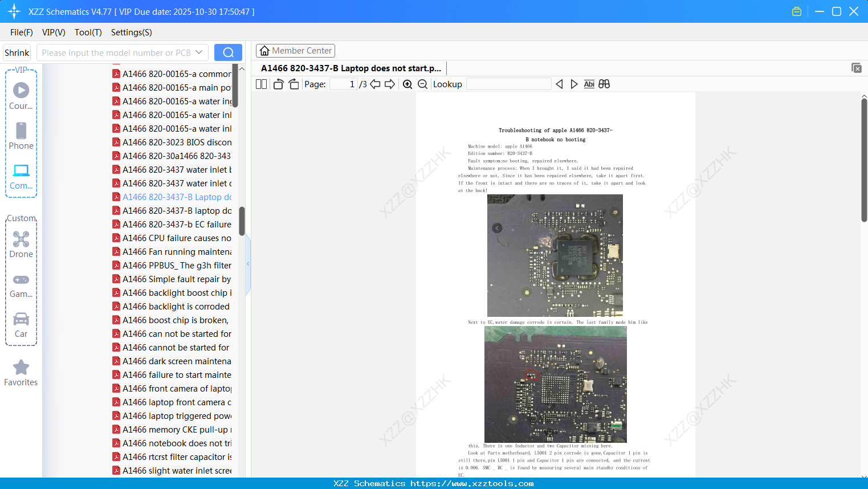Open PDF icon for A1466 CPU failure
This screenshot has height=489, width=868.
point(116,238)
